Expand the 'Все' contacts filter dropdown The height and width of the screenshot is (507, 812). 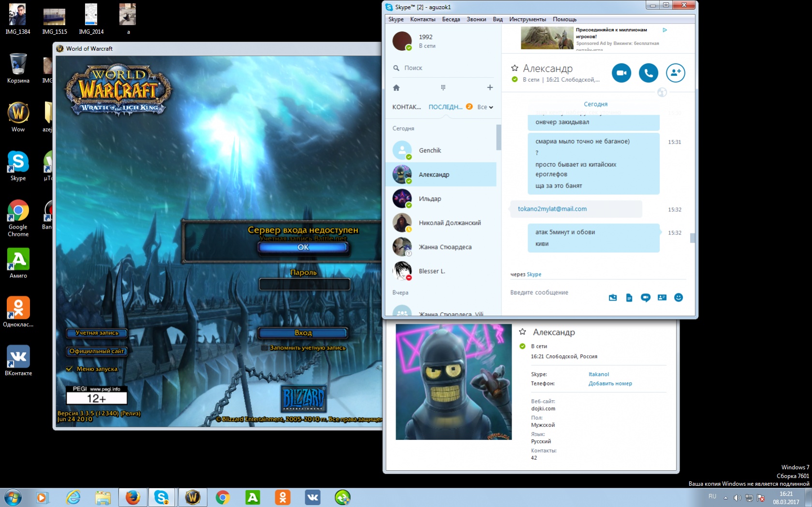tap(485, 107)
